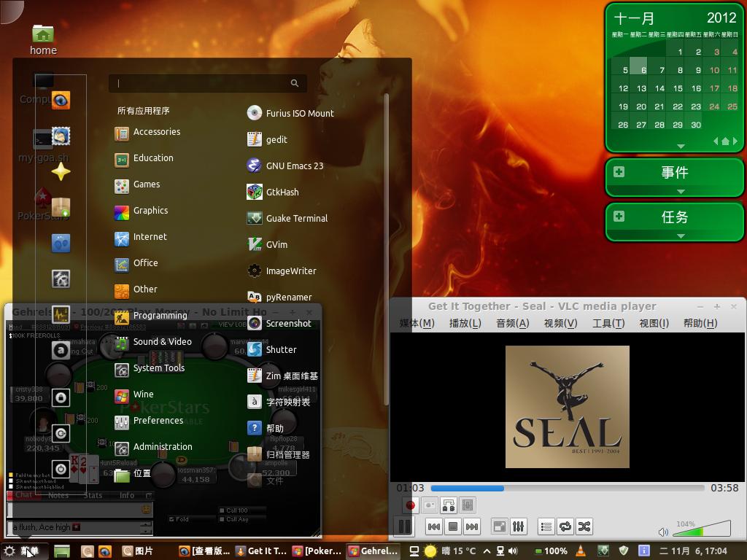Click the application list scrollbar in menu
Image resolution: width=747 pixels, height=560 pixels.
(386, 249)
